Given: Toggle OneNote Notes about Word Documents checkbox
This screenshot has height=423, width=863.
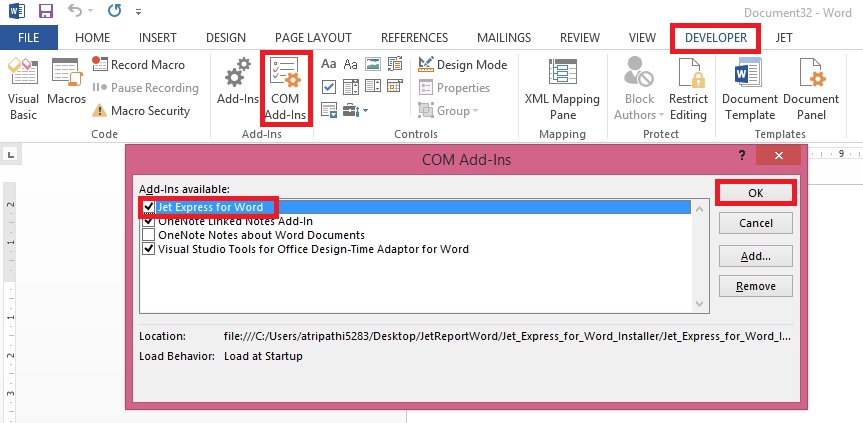Looking at the screenshot, I should [x=149, y=235].
